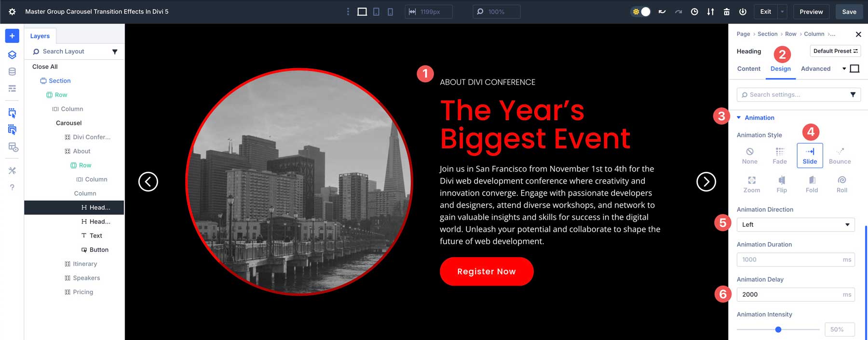Viewport: 868px width, 340px height.
Task: Open the help question mark icon
Action: 12,187
